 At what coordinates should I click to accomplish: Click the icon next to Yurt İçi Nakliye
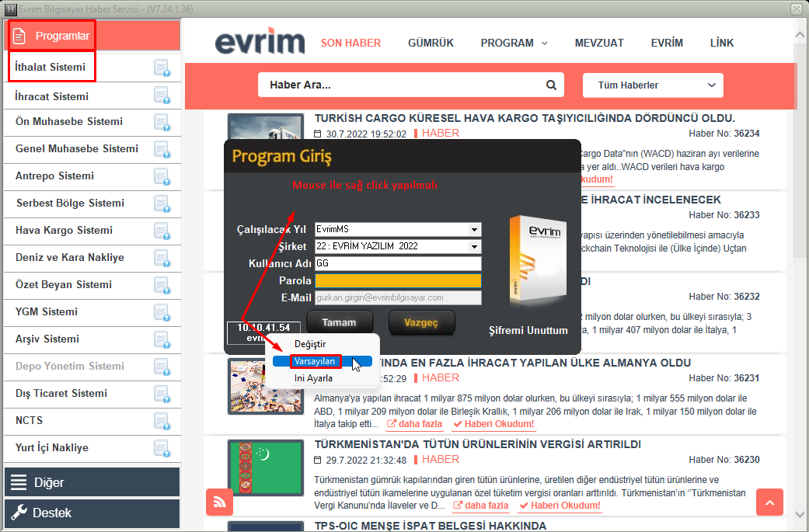pyautogui.click(x=162, y=448)
